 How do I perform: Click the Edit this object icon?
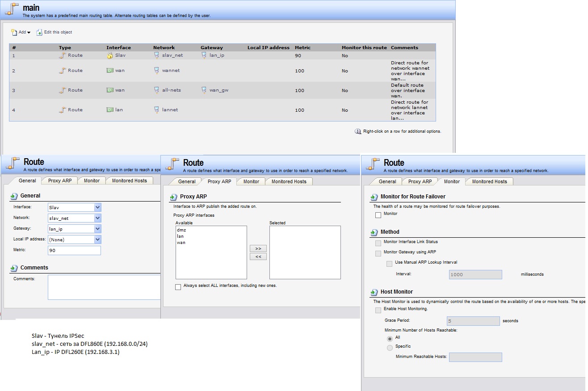(39, 32)
